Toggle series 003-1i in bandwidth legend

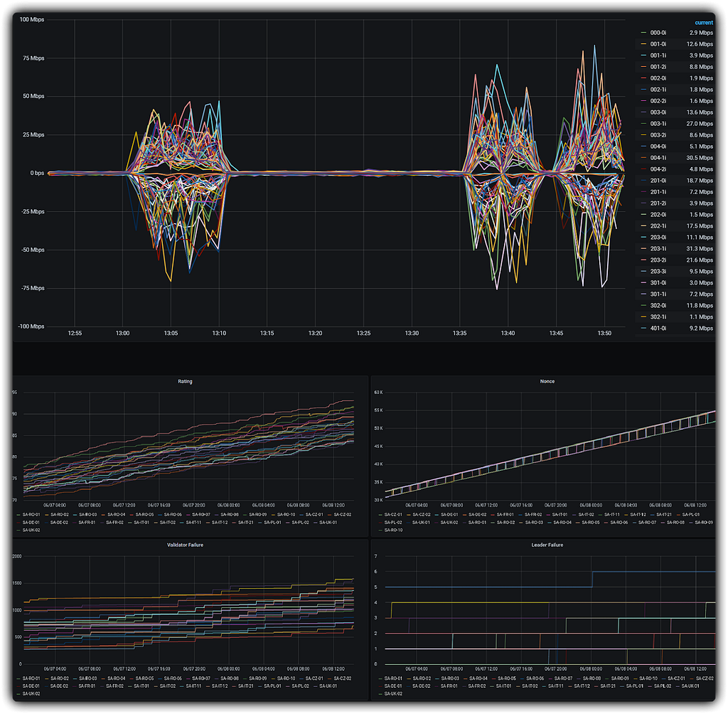[x=658, y=124]
